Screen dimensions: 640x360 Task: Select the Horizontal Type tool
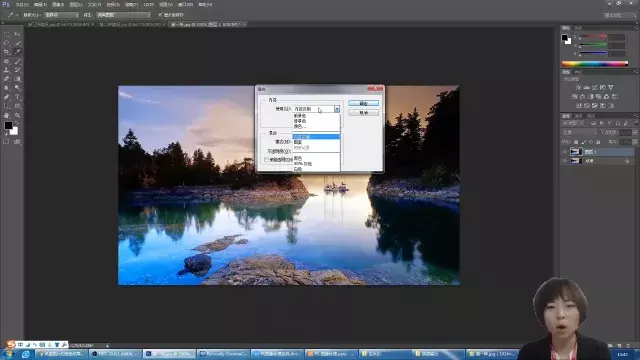[17, 97]
